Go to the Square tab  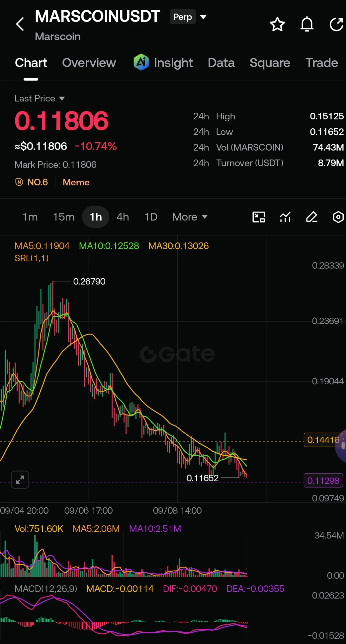tap(270, 63)
